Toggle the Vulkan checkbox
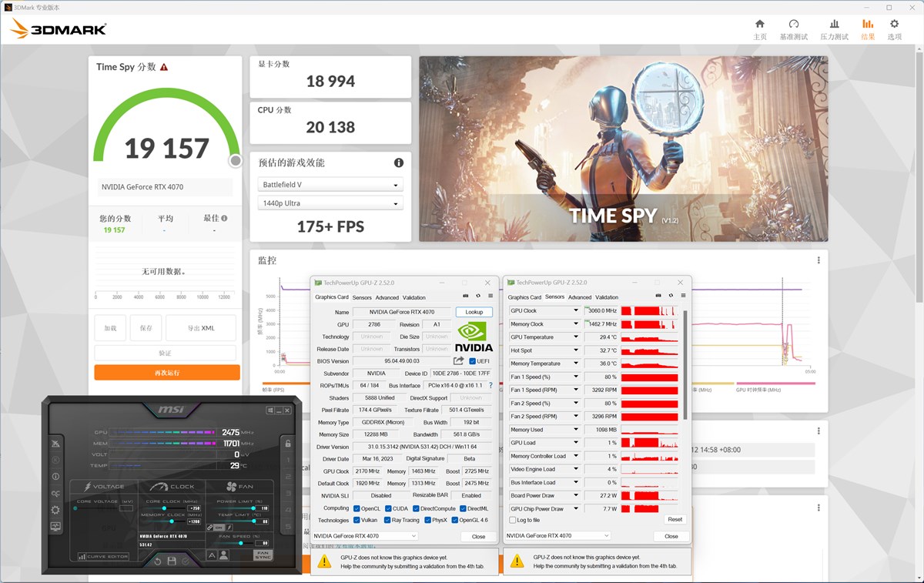924x583 pixels. click(x=357, y=521)
